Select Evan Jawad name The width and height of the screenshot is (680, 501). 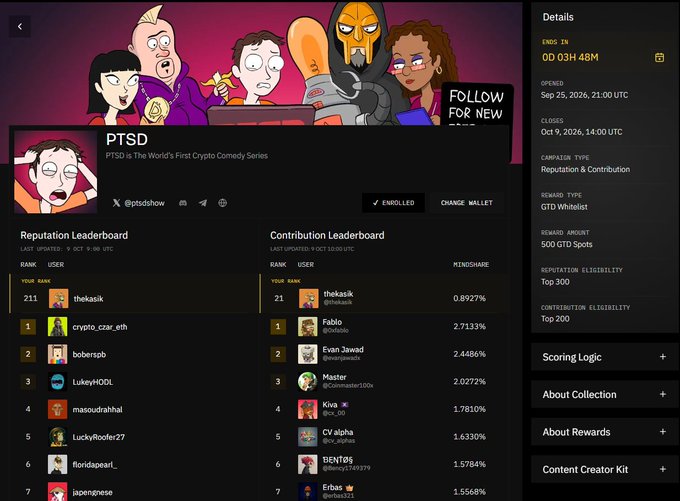343,350
